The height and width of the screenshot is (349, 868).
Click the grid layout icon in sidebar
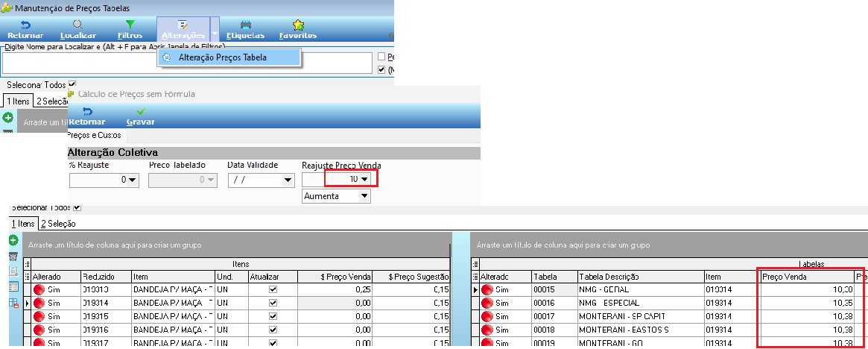(x=14, y=303)
